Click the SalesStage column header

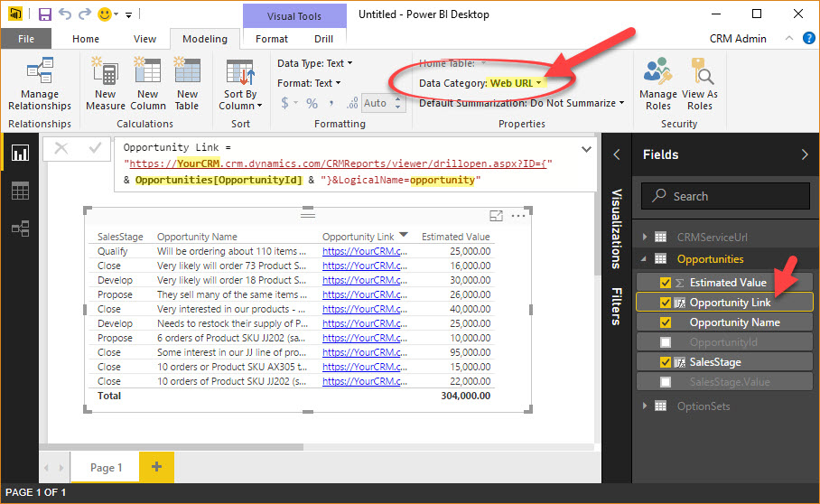(120, 237)
